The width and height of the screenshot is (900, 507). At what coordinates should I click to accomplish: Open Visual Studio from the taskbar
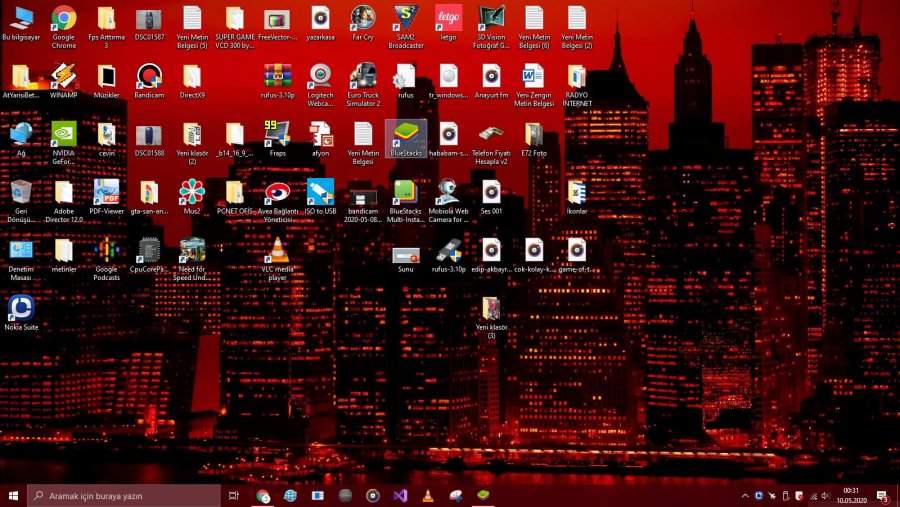[x=400, y=496]
